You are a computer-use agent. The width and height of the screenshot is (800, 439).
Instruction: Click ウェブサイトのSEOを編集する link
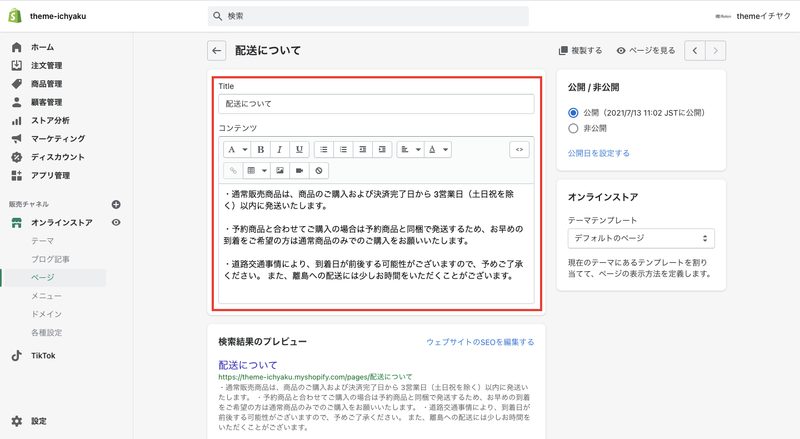click(480, 342)
